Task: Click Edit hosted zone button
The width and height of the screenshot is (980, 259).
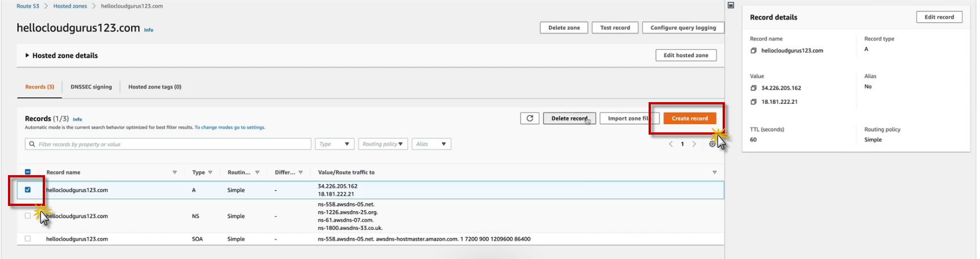Action: point(686,55)
